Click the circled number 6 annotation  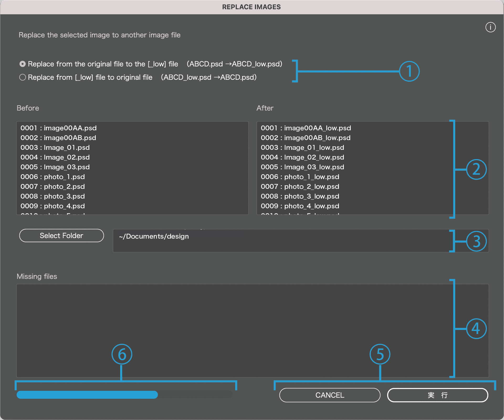pos(122,354)
